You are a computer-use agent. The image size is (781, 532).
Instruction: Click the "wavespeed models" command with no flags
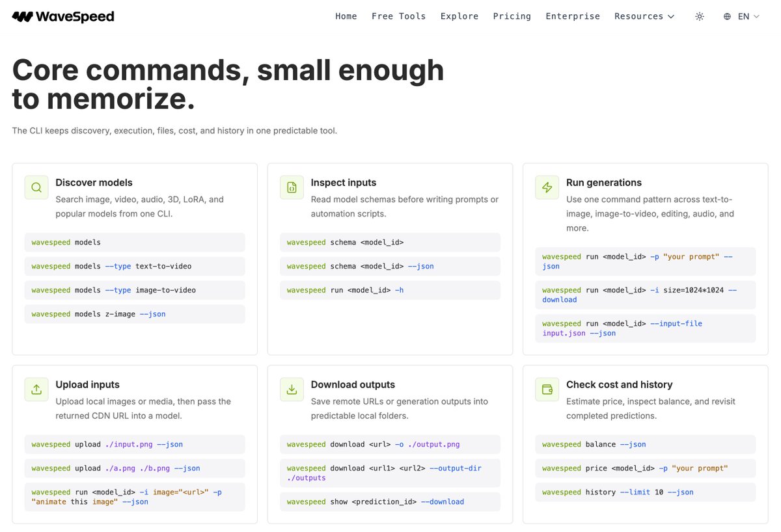coord(135,243)
